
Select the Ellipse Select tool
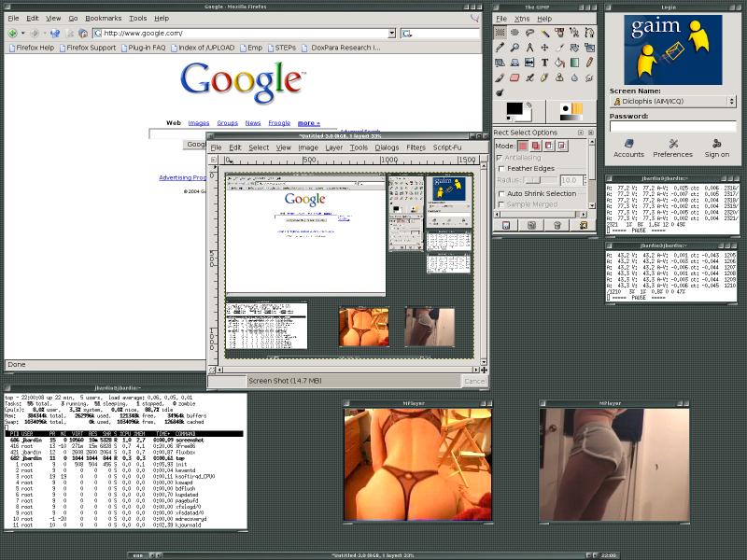point(514,33)
